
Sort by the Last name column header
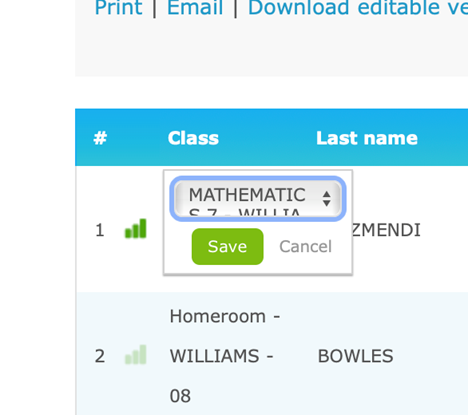click(x=367, y=138)
